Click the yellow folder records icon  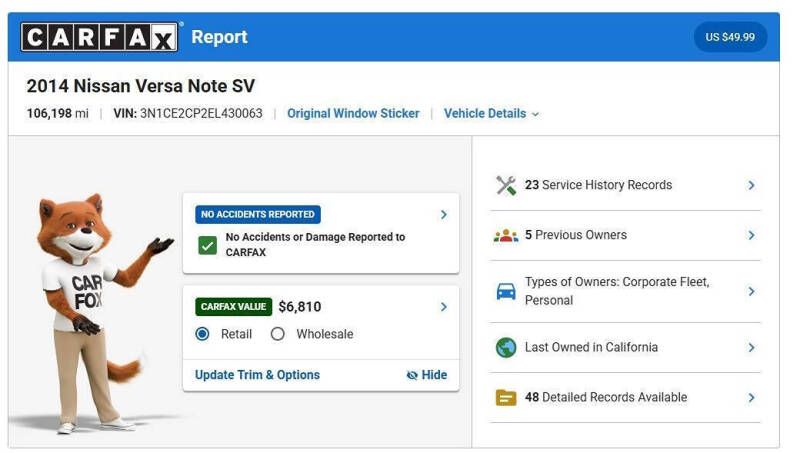pos(506,397)
